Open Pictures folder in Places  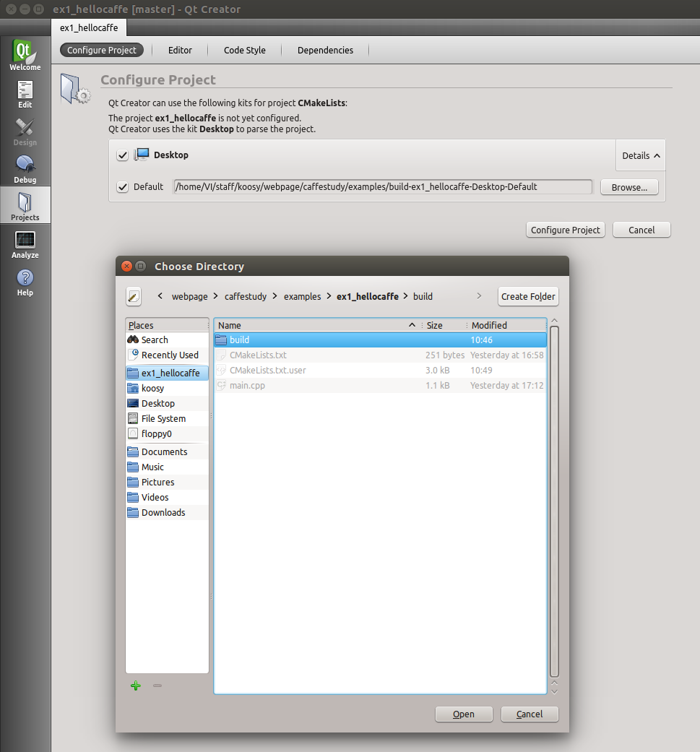pos(167,483)
